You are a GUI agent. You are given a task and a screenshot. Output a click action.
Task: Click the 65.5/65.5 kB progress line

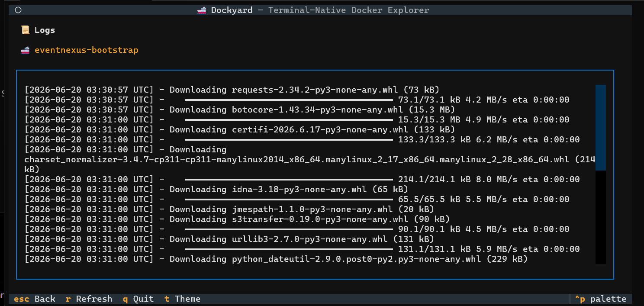pyautogui.click(x=297, y=200)
